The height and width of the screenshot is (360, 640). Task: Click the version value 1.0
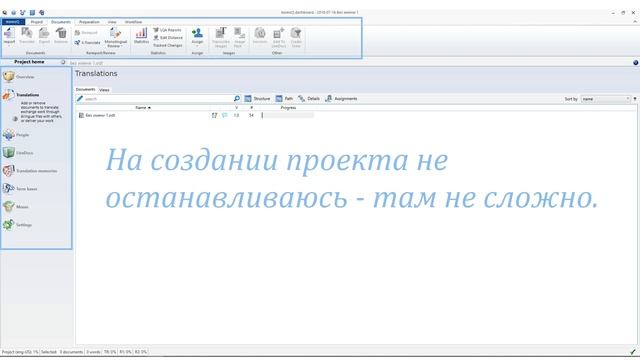point(236,116)
